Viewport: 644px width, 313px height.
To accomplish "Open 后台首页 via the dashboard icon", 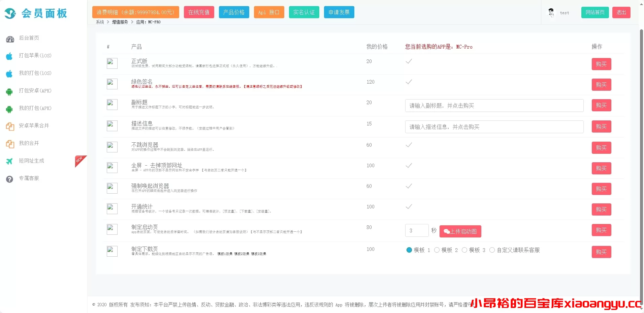I will click(9, 38).
